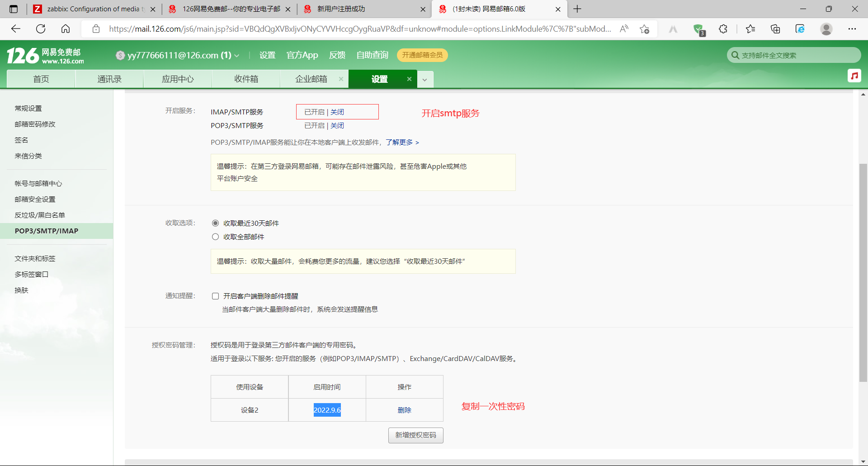Open a new browser tab
This screenshot has width=868, height=466.
[x=577, y=9]
